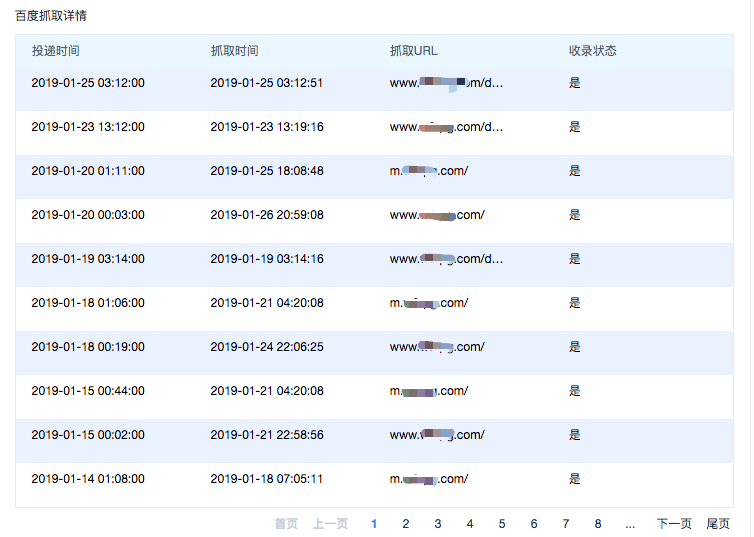
Task: Click 下一页 to view next page
Action: click(674, 523)
